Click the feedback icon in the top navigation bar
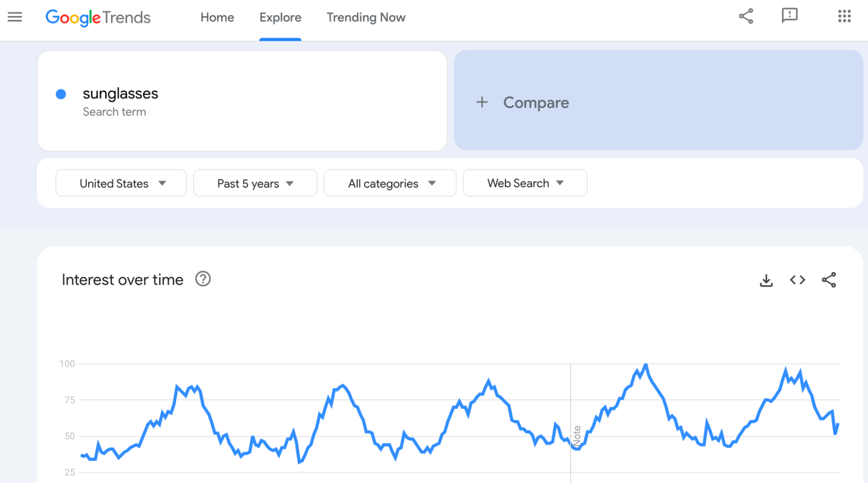The width and height of the screenshot is (868, 483). [789, 16]
